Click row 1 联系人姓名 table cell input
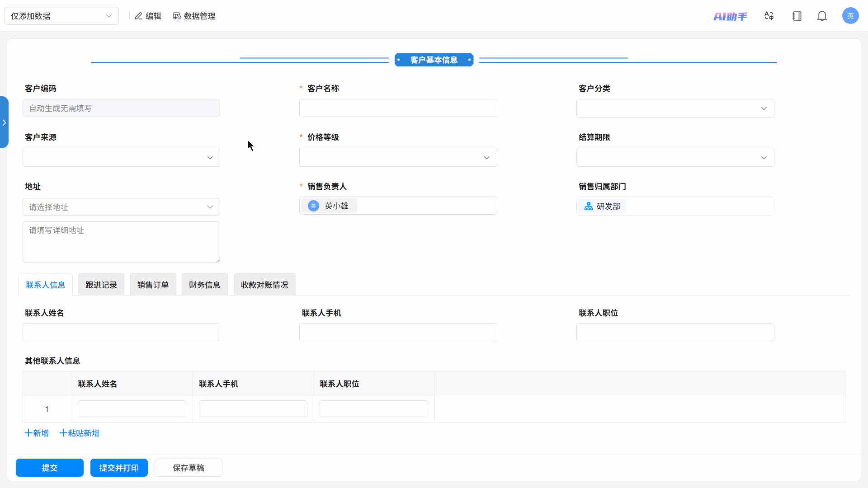868x488 pixels. tap(132, 409)
